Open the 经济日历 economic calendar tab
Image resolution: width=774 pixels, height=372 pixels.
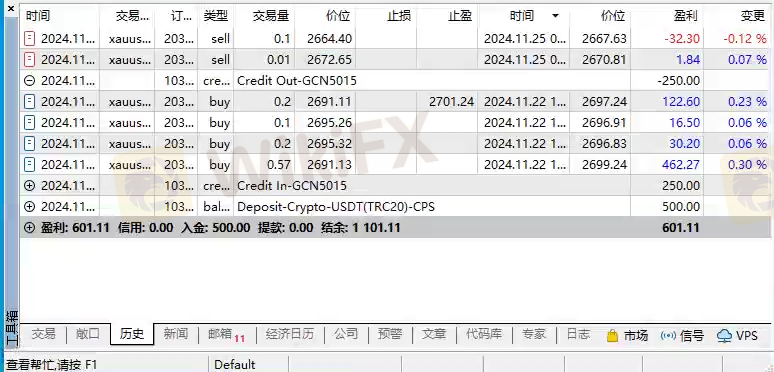(290, 335)
